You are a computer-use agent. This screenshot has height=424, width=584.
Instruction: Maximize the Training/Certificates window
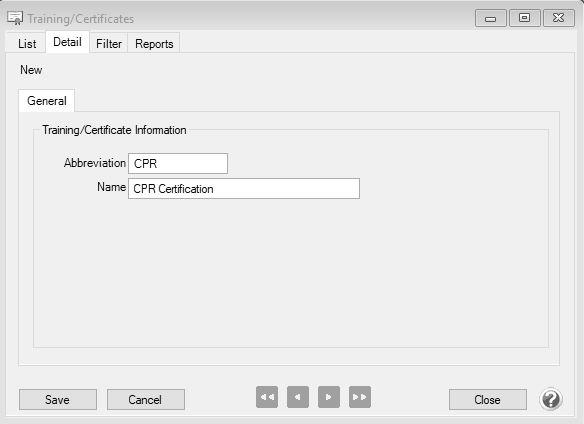point(524,18)
